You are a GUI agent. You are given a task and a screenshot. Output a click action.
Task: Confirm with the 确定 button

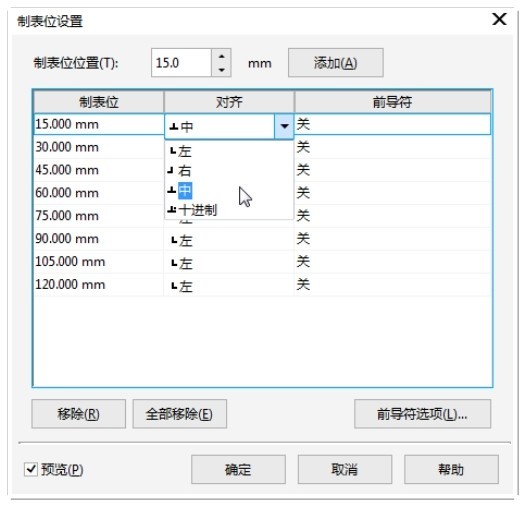[238, 469]
